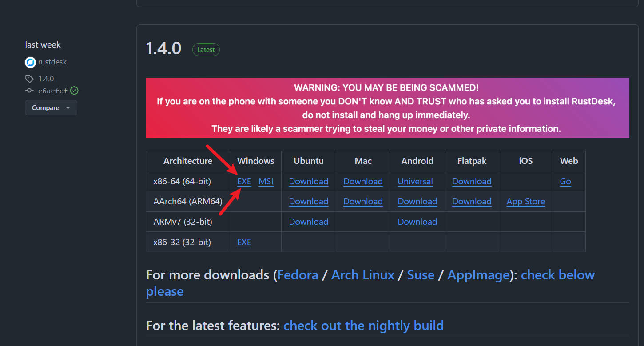Download Android AArch64 build
Viewport: 644px width, 346px height.
pyautogui.click(x=417, y=201)
